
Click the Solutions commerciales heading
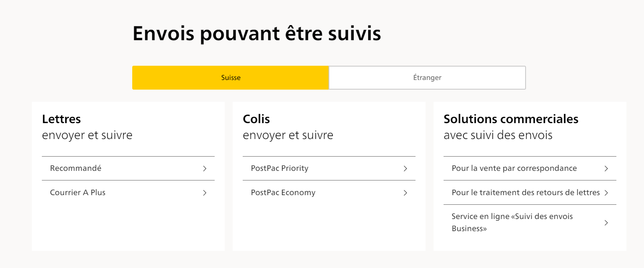point(511,119)
